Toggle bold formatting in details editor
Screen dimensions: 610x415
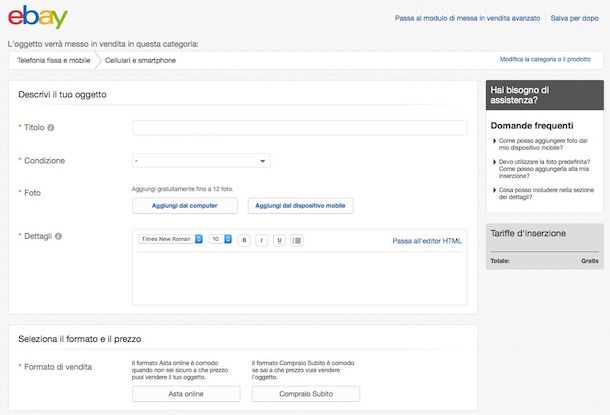[244, 240]
